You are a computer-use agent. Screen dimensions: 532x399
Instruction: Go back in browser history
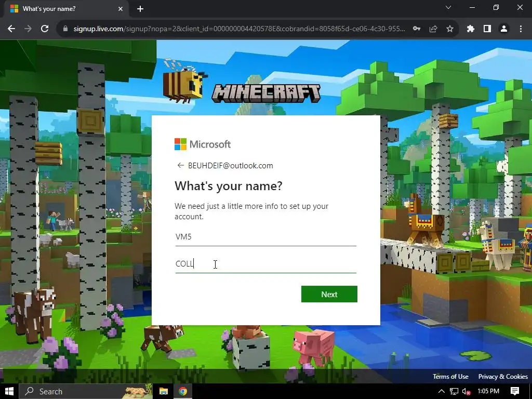coord(11,29)
